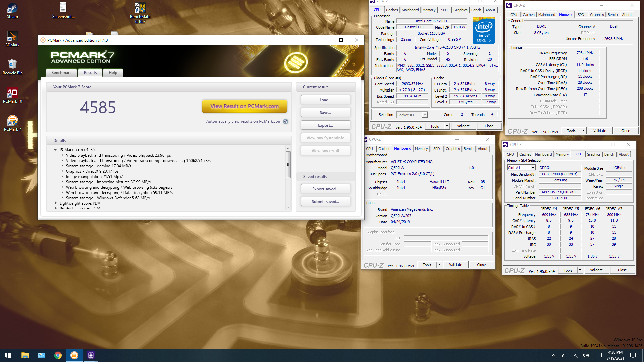Viewport: 644px width, 362px height.
Task: Open the Socket #1 selection dropdown
Action: 425,115
